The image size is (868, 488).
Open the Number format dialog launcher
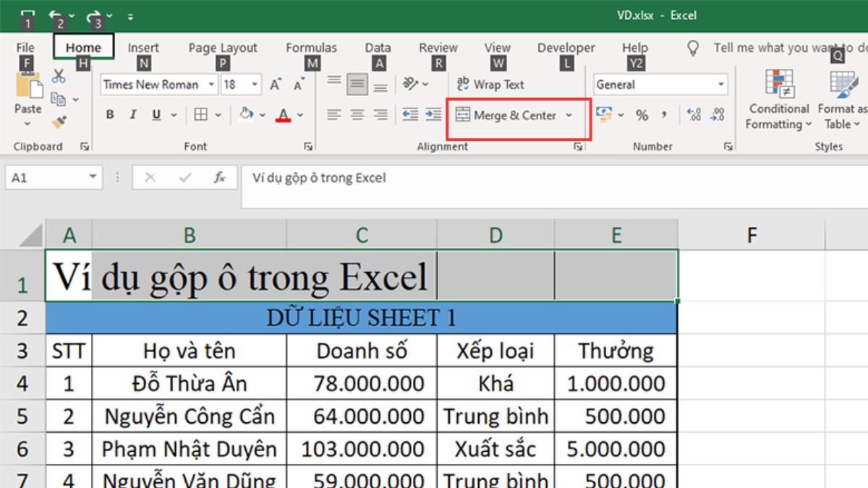[728, 147]
